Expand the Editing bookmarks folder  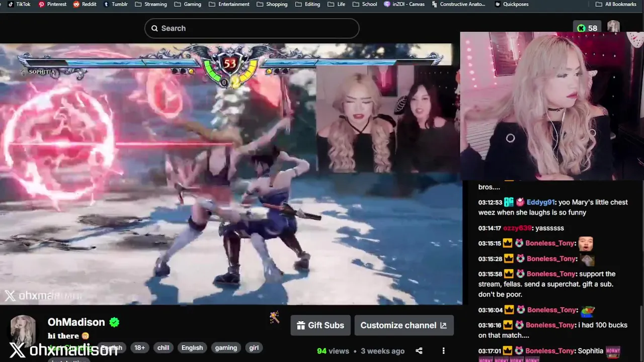307,4
